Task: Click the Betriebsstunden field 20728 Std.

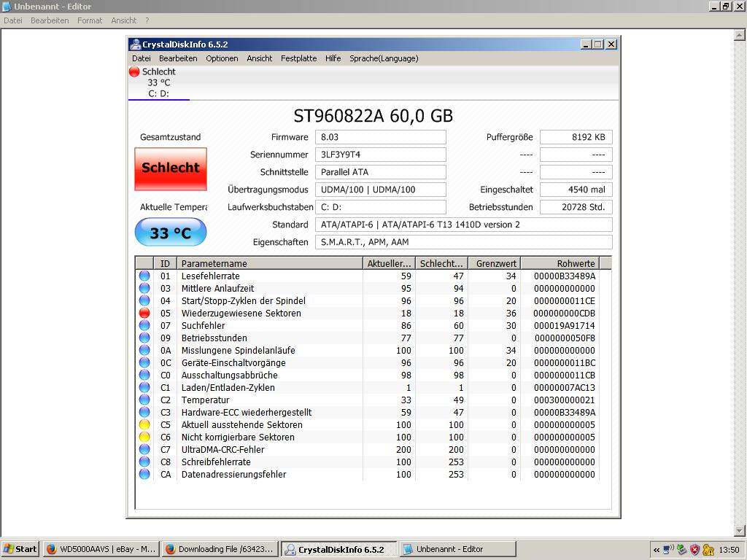Action: (x=576, y=207)
